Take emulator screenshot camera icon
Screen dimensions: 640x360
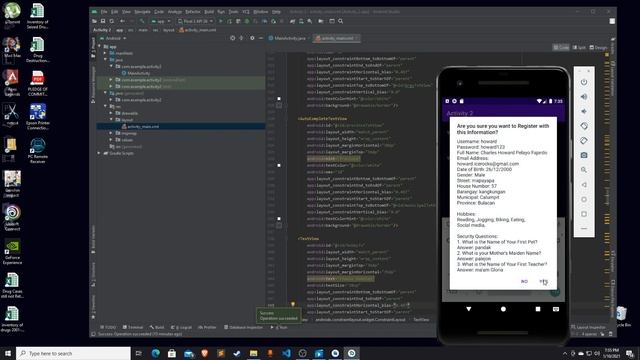click(x=584, y=155)
